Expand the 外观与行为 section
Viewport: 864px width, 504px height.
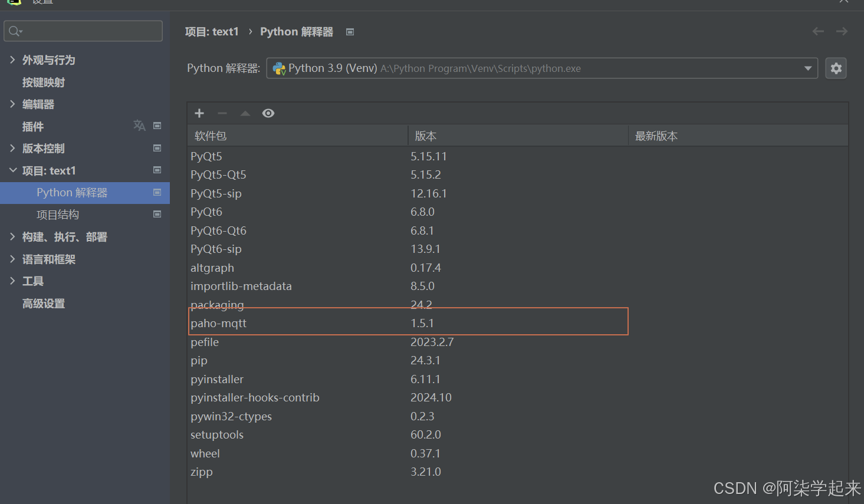pyautogui.click(x=13, y=60)
